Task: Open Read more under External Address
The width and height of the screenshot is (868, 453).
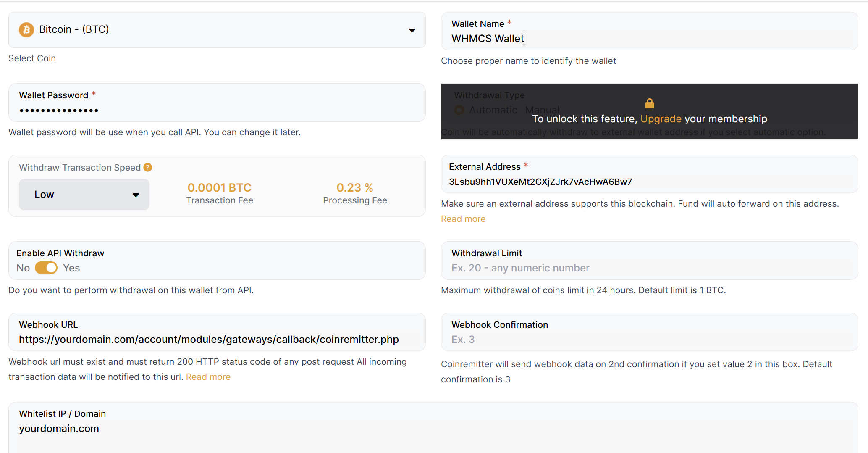Action: click(x=463, y=219)
